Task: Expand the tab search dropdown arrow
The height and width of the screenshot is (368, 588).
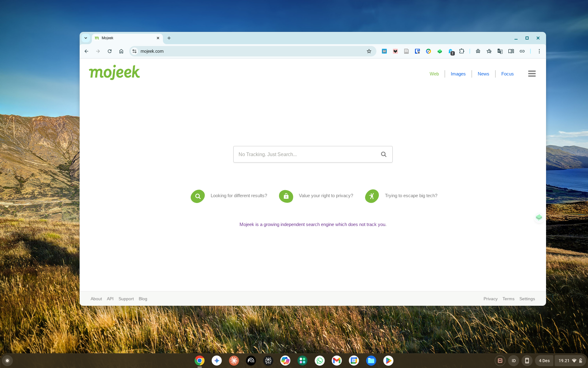Action: pyautogui.click(x=86, y=38)
